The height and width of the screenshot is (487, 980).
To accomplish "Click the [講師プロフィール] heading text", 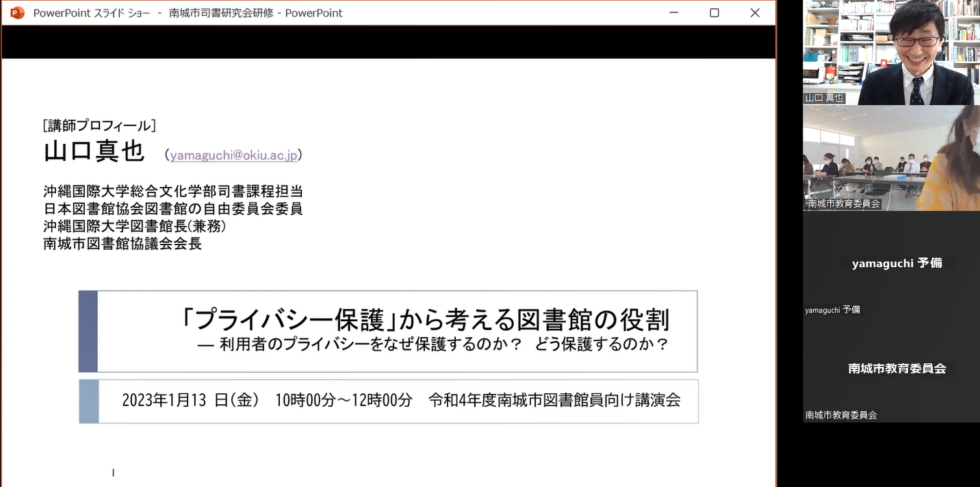I will coord(99,125).
